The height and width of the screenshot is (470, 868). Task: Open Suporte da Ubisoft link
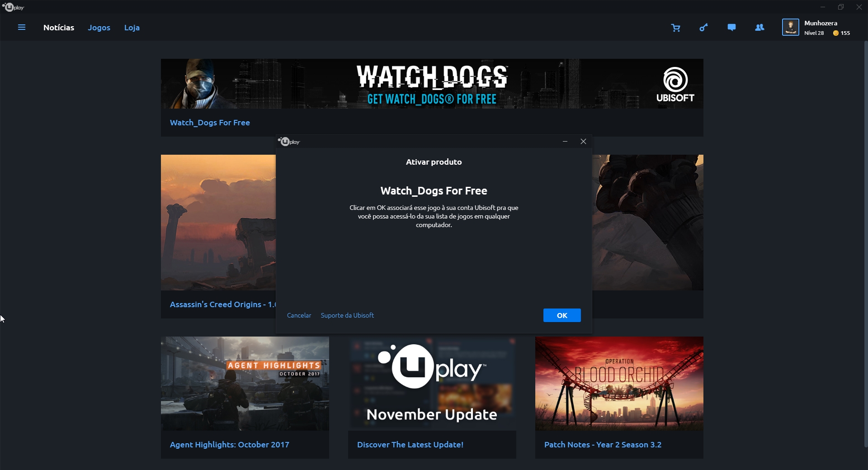tap(347, 315)
